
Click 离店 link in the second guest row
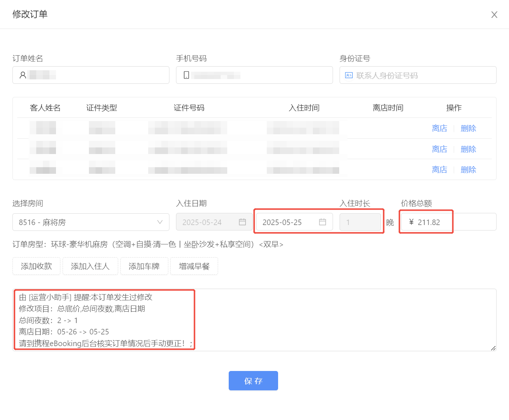click(439, 149)
